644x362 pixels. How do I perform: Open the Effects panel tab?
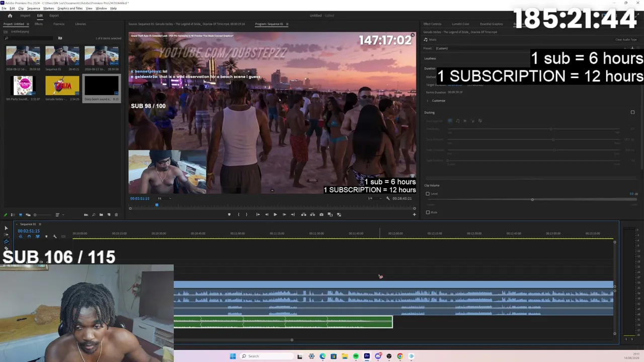point(38,24)
